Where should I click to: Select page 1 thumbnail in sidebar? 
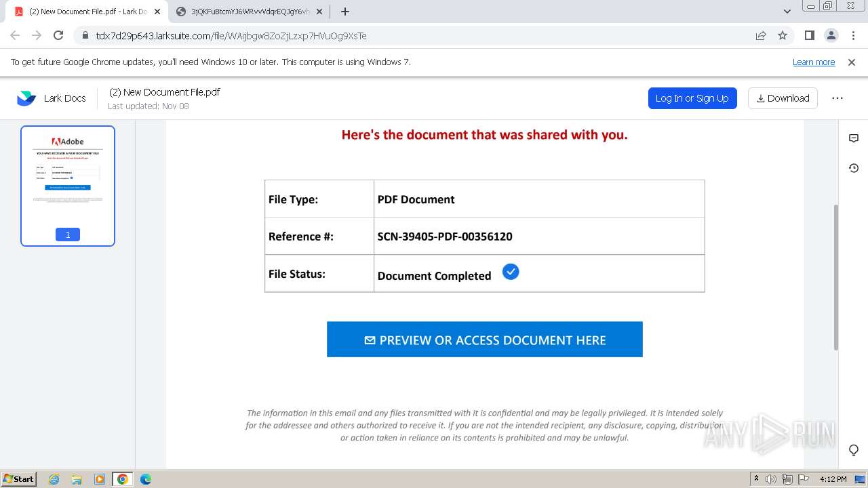(x=68, y=186)
